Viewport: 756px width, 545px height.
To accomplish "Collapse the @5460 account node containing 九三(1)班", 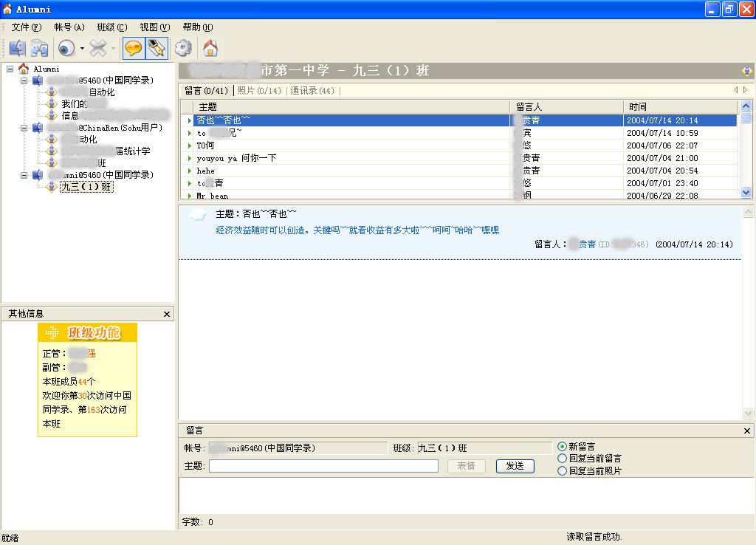I will tap(24, 175).
